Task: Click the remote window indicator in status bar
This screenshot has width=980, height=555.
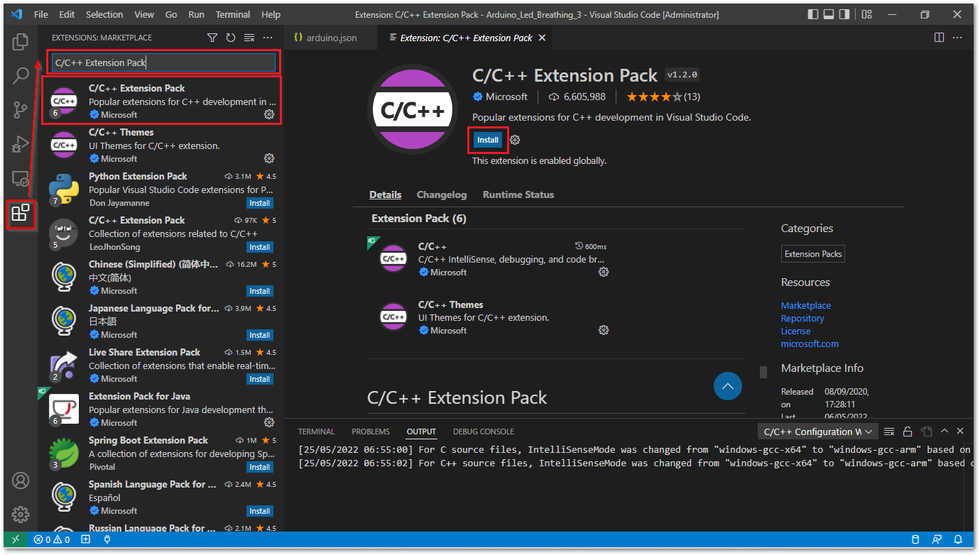Action: coord(16,539)
